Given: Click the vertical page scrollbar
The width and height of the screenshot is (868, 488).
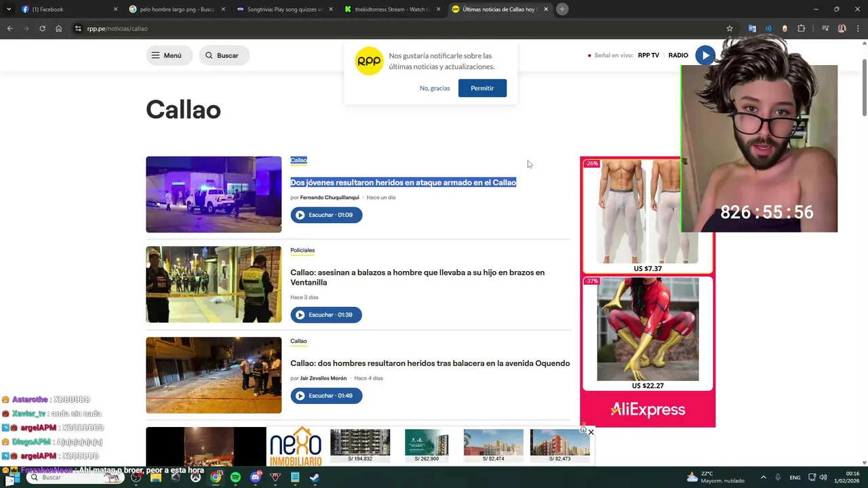Looking at the screenshot, I should coord(864,88).
